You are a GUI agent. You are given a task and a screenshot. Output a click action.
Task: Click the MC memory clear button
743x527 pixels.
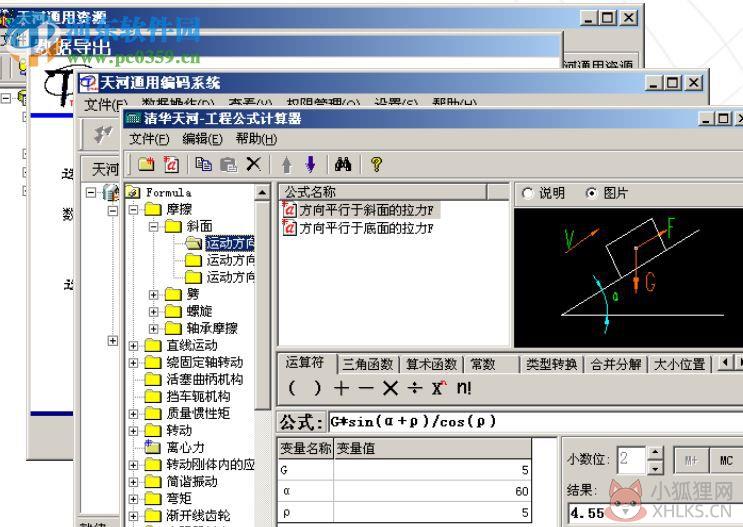(x=726, y=460)
